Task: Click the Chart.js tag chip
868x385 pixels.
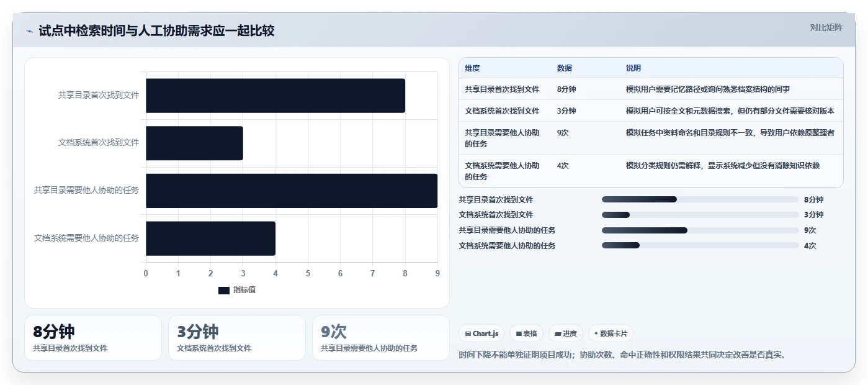Action: click(x=482, y=333)
